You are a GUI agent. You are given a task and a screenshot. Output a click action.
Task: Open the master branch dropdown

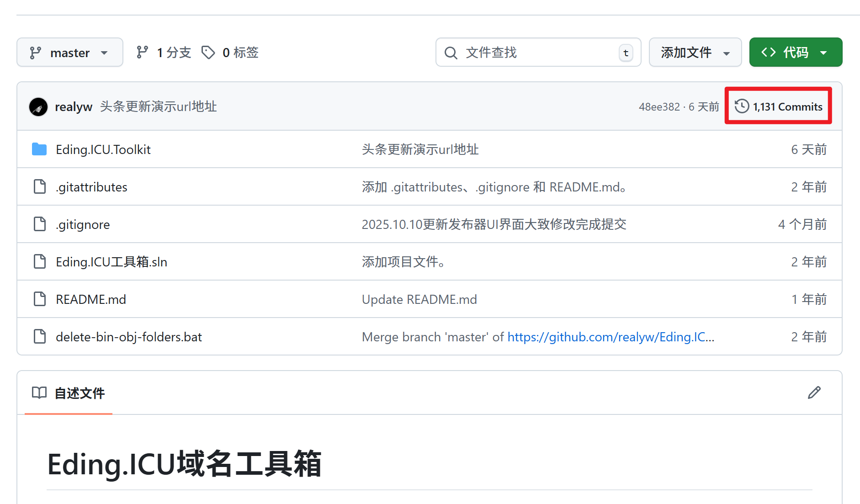click(69, 53)
